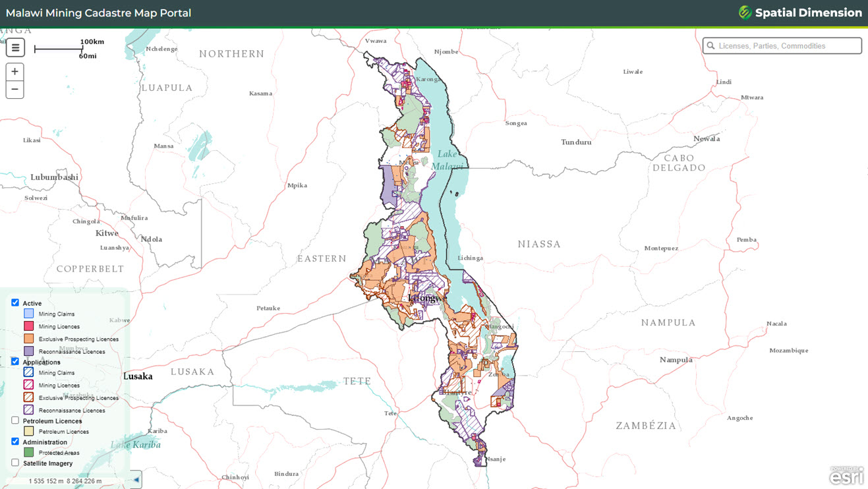Click the Lake Malawi label on map
Viewport: 868px width, 489px height.
click(448, 160)
